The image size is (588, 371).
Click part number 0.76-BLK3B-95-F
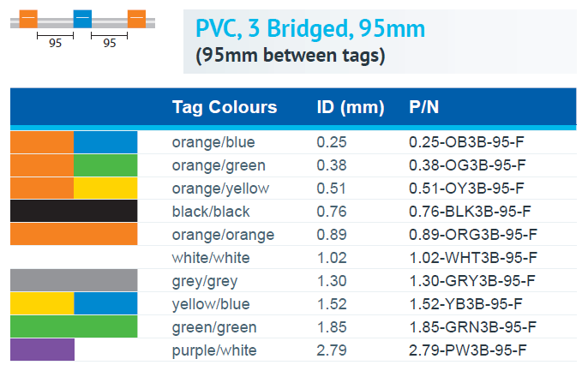pos(470,212)
